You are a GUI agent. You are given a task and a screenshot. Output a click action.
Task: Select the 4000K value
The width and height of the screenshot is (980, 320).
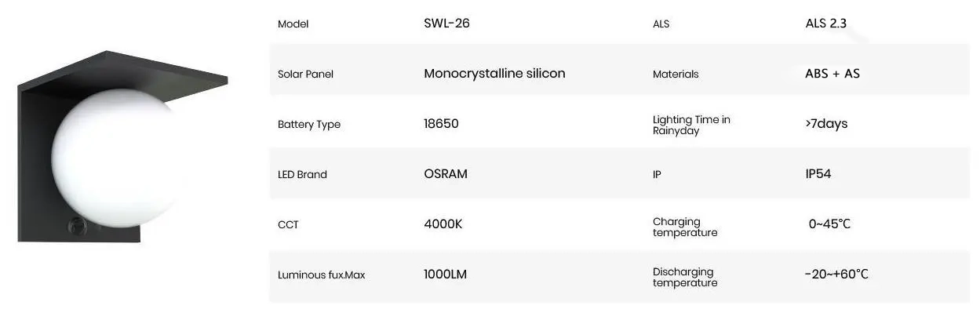pyautogui.click(x=443, y=224)
